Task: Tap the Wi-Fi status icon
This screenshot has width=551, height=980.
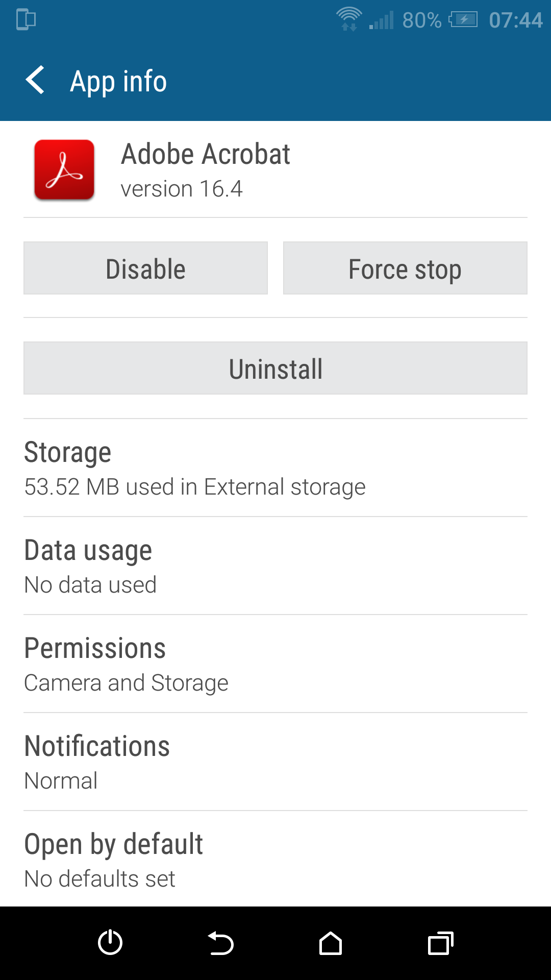Action: coord(349,19)
